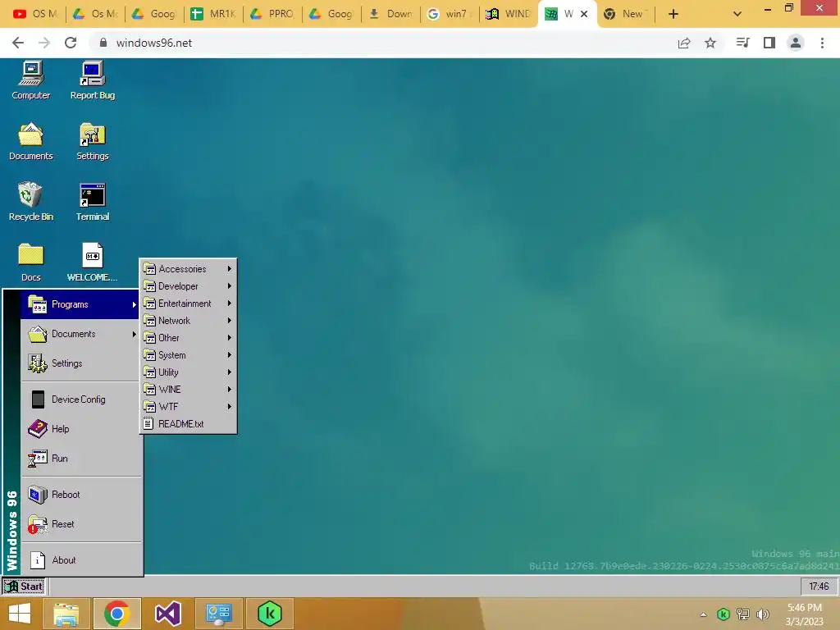Screen dimensions: 840x630
Task: Switch to the win7 Google tab
Action: click(x=449, y=14)
